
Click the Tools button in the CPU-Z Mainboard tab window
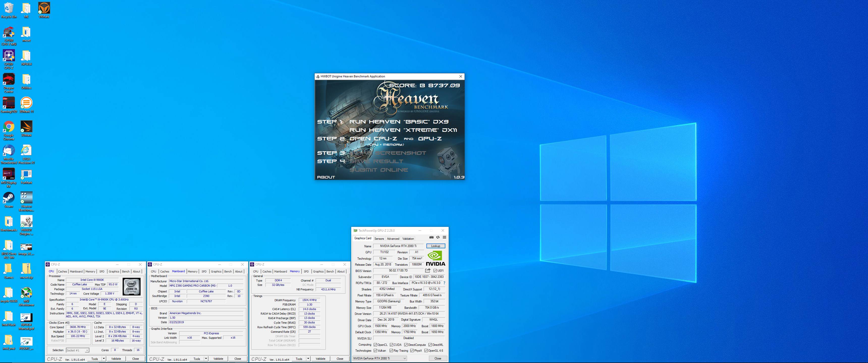(197, 359)
